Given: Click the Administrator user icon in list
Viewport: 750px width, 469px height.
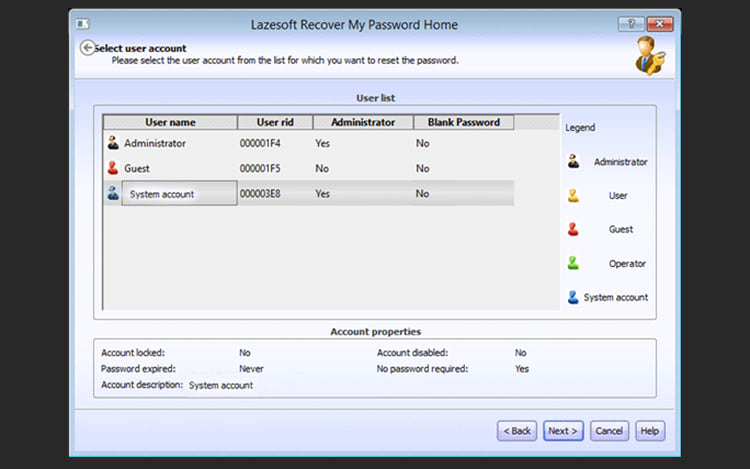Looking at the screenshot, I should 112,143.
